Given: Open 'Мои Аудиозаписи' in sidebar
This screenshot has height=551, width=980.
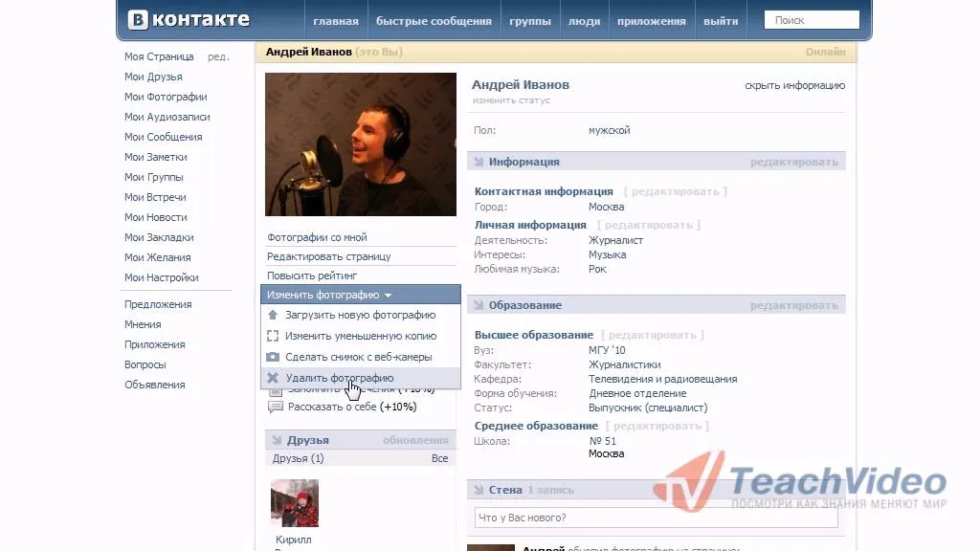Looking at the screenshot, I should [x=167, y=117].
